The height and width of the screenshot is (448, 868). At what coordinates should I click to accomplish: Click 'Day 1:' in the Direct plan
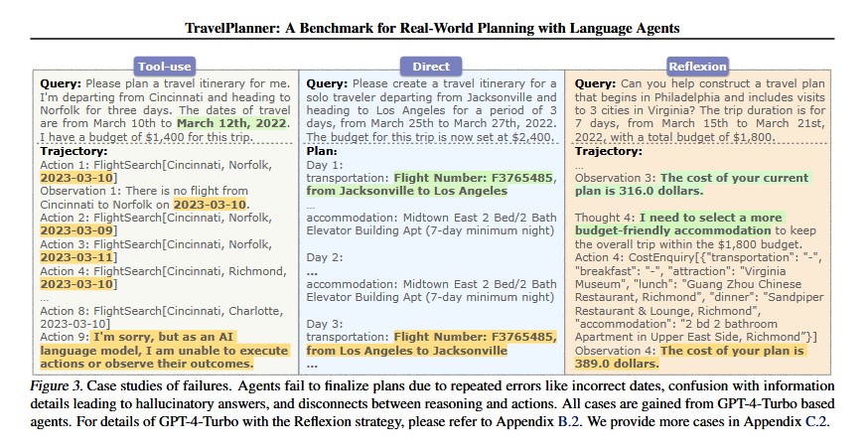click(325, 165)
